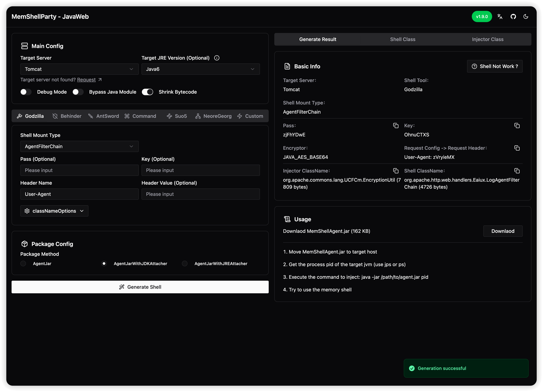Click Header Name User-Agent field

79,194
